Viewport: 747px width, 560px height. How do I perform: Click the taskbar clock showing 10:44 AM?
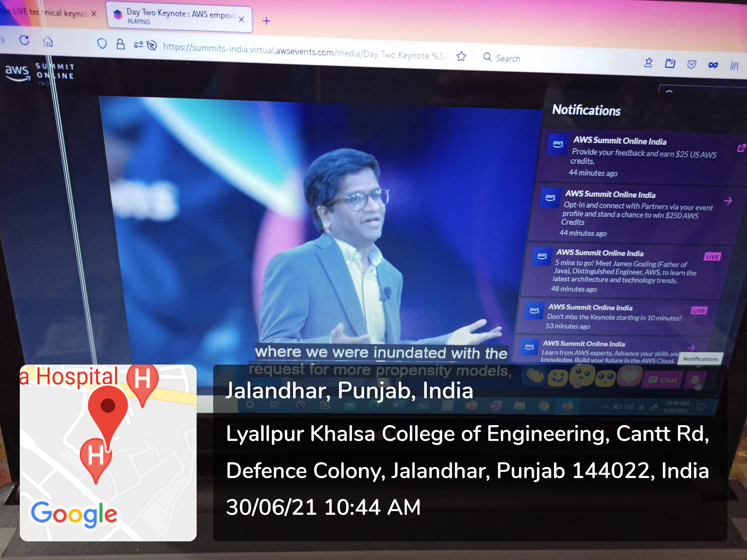(677, 407)
